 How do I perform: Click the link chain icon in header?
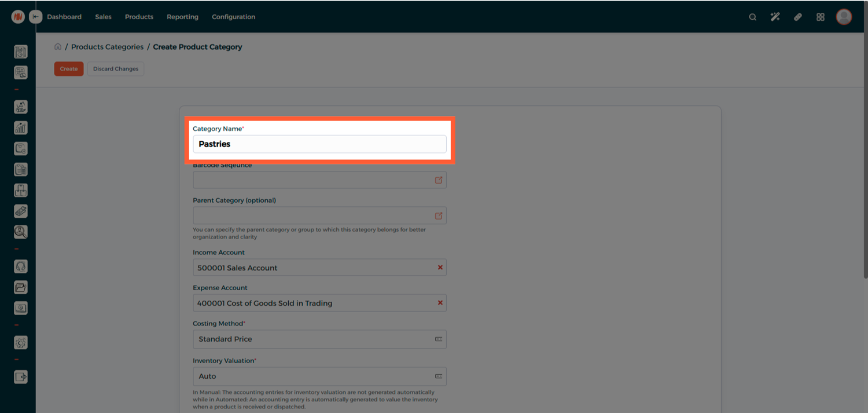[797, 17]
